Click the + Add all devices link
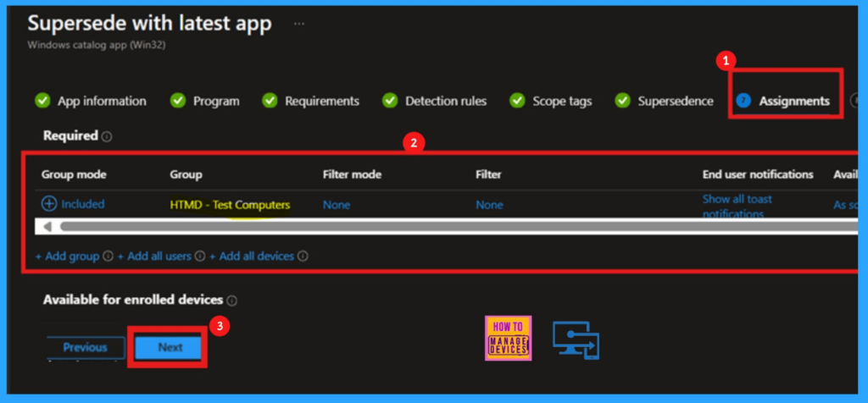Image resolution: width=868 pixels, height=403 pixels. click(x=252, y=257)
